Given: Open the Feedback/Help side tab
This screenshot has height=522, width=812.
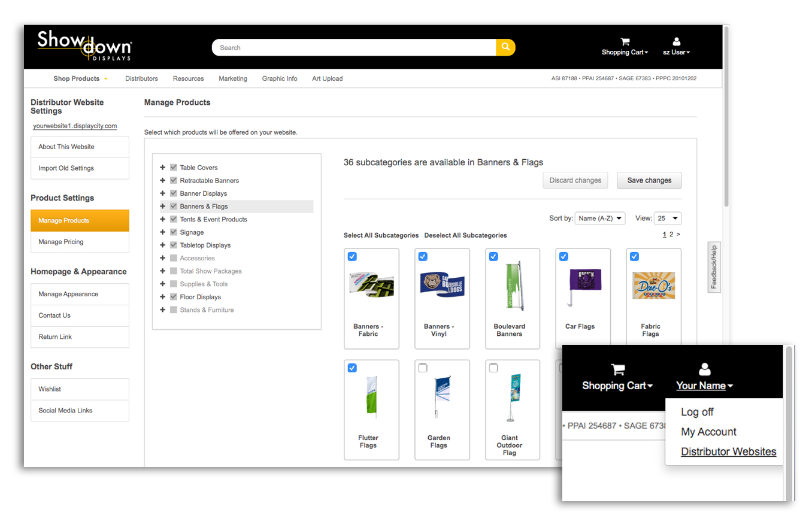Looking at the screenshot, I should click(714, 267).
